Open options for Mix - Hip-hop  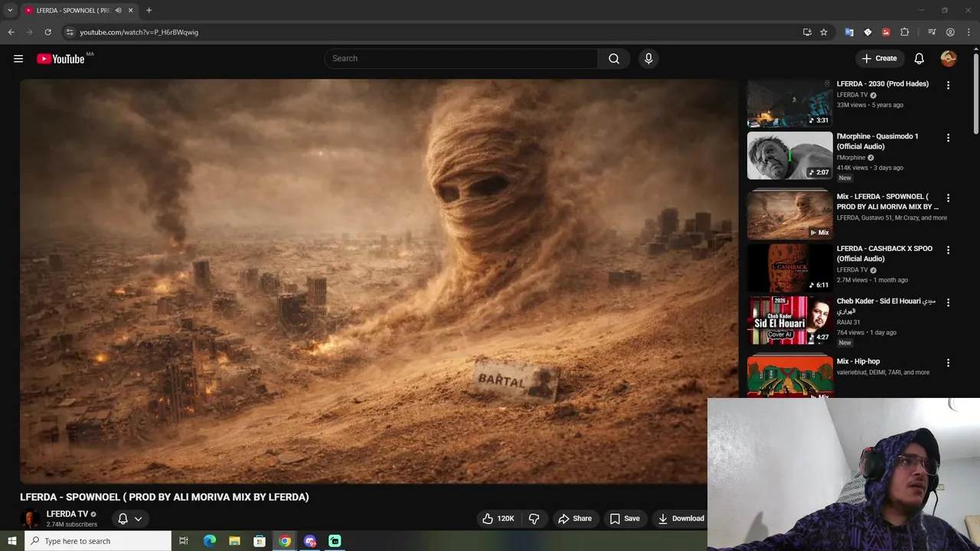948,363
